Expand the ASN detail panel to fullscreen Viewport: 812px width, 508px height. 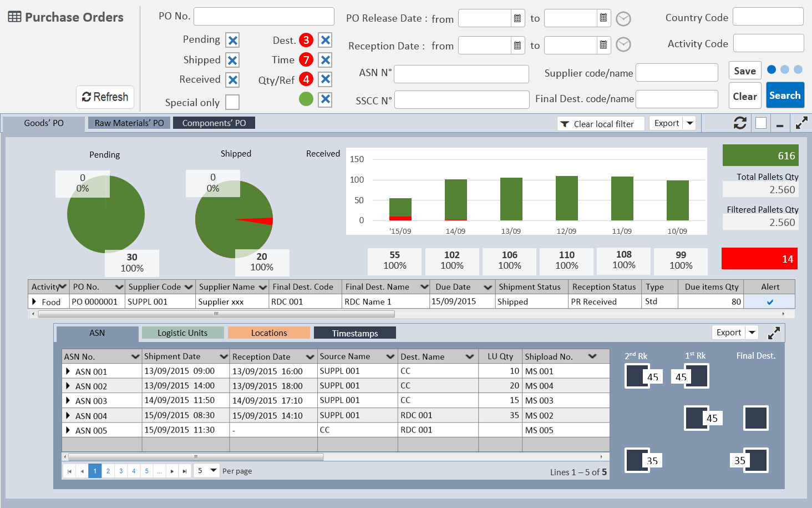774,333
